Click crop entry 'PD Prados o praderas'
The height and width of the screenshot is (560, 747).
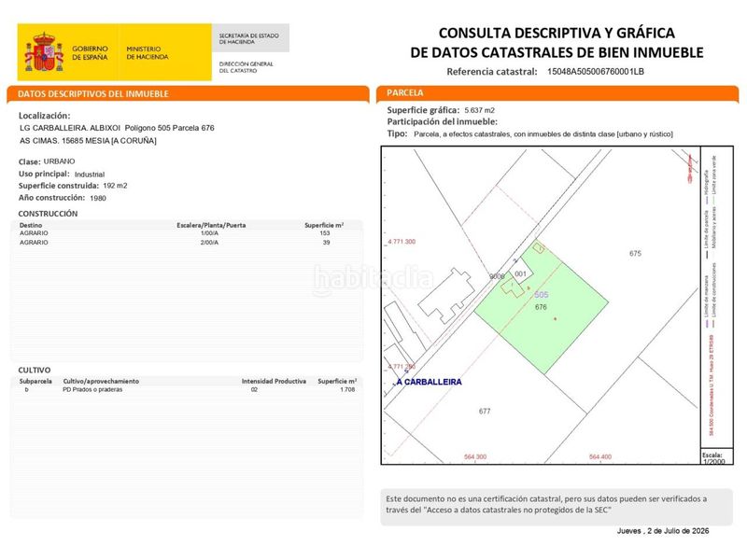(92, 389)
